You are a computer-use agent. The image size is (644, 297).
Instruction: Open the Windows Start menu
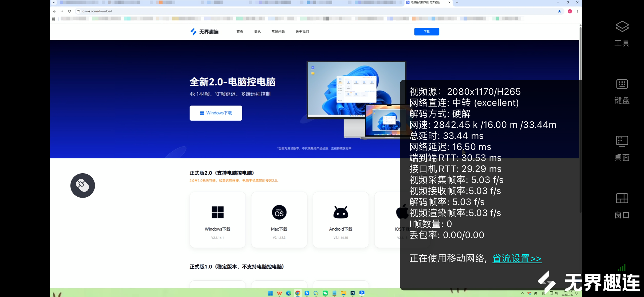tap(270, 293)
